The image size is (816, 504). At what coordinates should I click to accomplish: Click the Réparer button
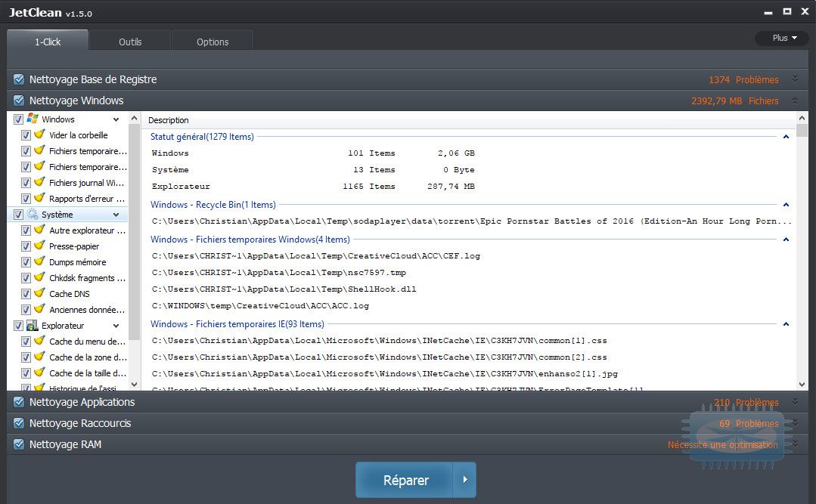click(405, 480)
